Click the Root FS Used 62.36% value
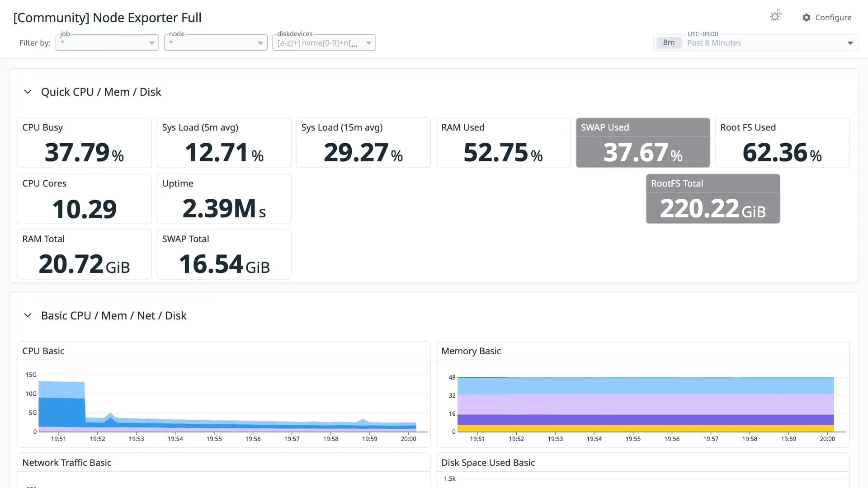Viewport: 868px width, 488px height. tap(782, 152)
